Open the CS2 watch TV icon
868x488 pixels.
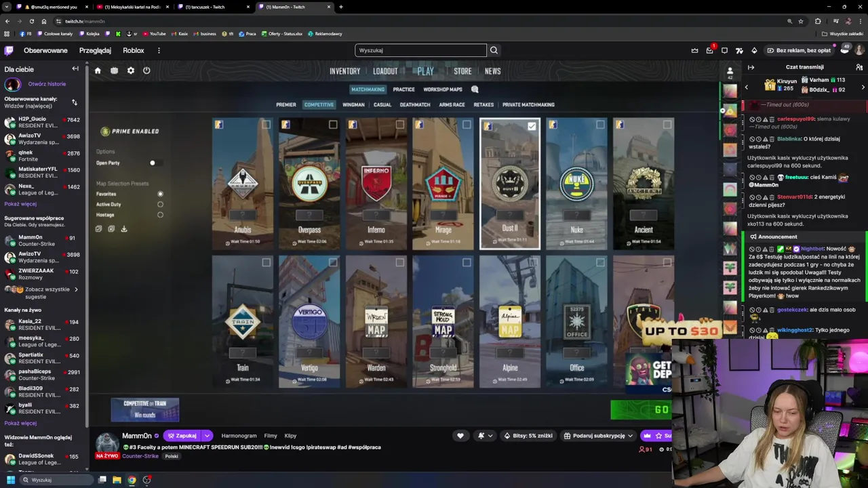[x=114, y=70]
